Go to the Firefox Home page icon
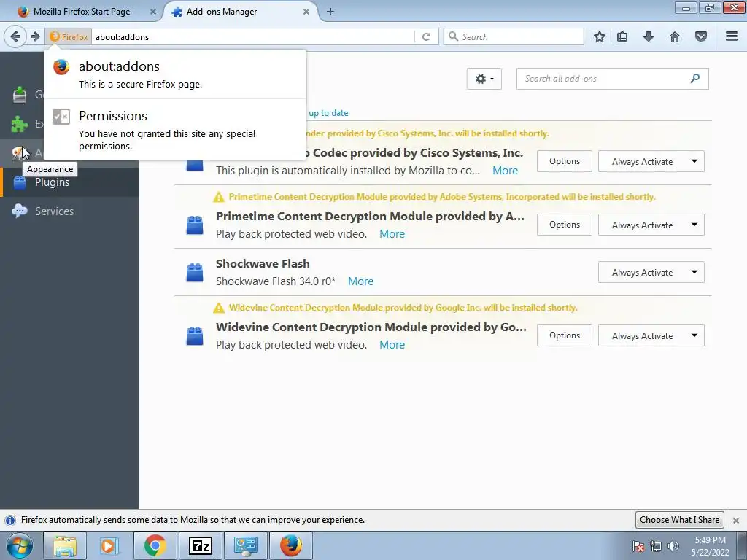This screenshot has height=560, width=747. tap(675, 36)
